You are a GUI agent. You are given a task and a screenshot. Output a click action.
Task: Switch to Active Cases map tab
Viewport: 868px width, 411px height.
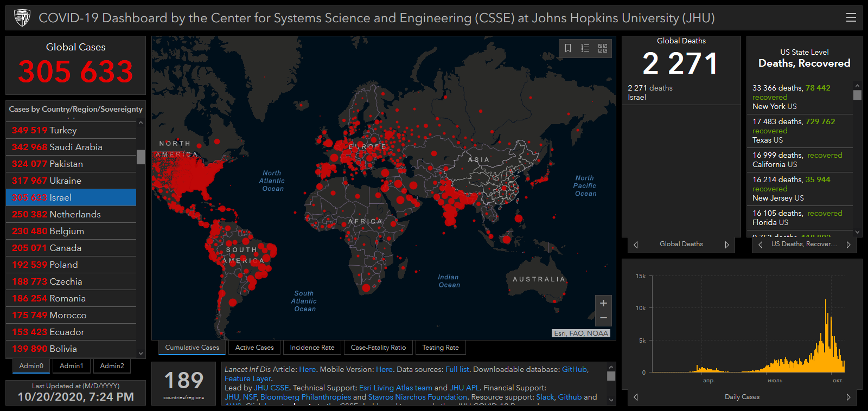pyautogui.click(x=254, y=348)
